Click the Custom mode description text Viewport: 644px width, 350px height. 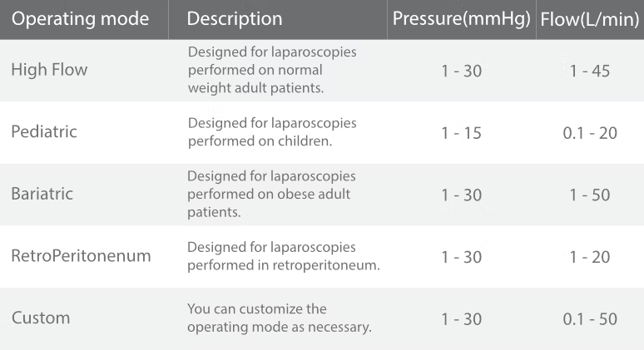[279, 318]
